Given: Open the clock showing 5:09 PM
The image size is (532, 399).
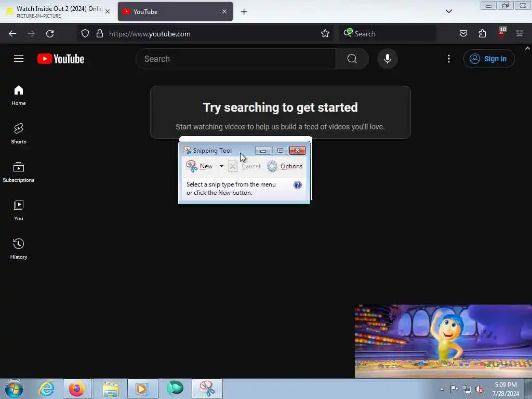Looking at the screenshot, I should click(x=506, y=389).
